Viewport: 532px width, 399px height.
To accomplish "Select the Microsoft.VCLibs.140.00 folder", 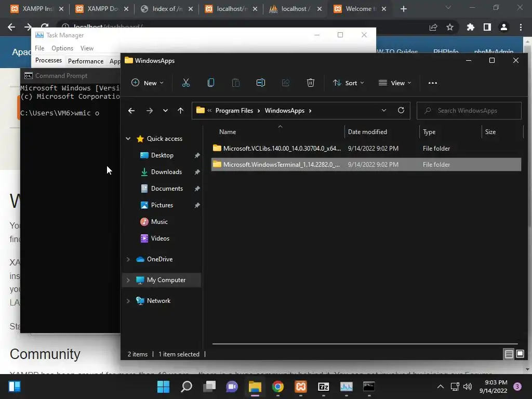I will point(366,148).
